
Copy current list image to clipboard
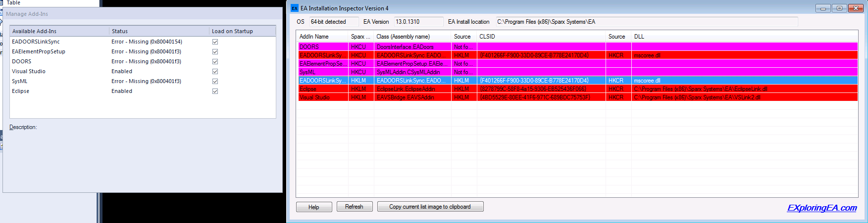(430, 207)
